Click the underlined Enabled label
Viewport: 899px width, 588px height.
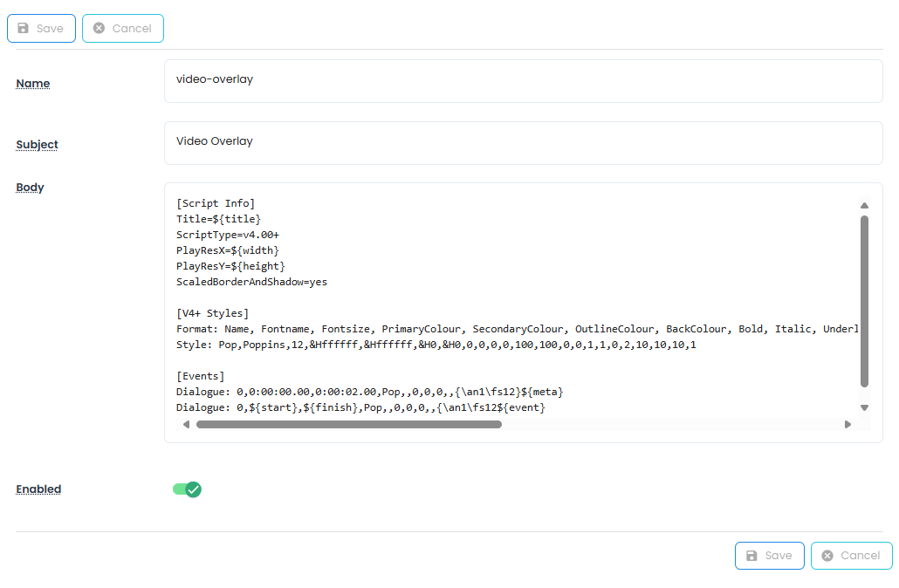(38, 489)
